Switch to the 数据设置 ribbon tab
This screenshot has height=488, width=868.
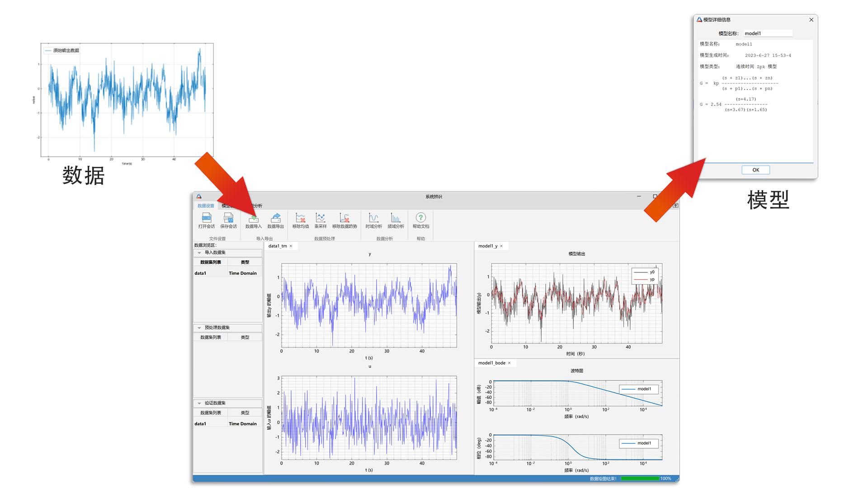[x=206, y=206]
